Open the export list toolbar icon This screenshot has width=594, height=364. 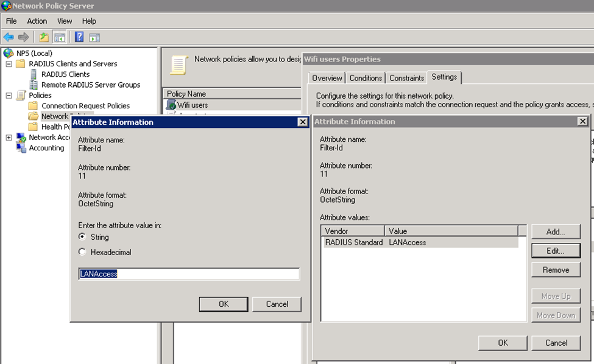tap(94, 38)
